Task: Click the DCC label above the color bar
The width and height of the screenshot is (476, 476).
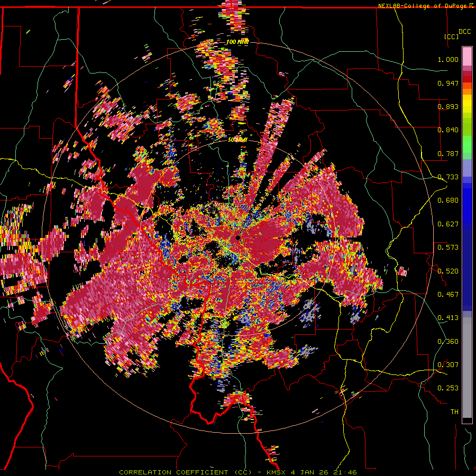Action: tap(464, 32)
